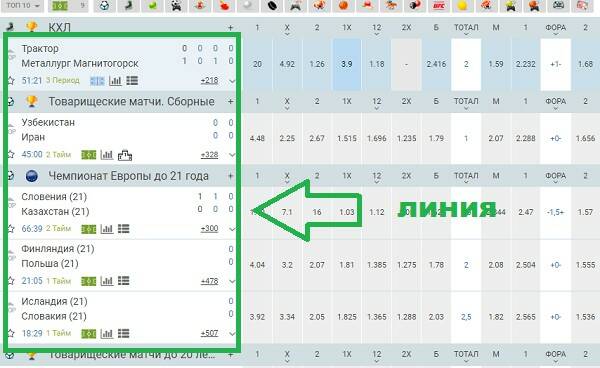Add Трактор match to favorites with star
Viewport: 600px width, 368px height.
click(11, 81)
